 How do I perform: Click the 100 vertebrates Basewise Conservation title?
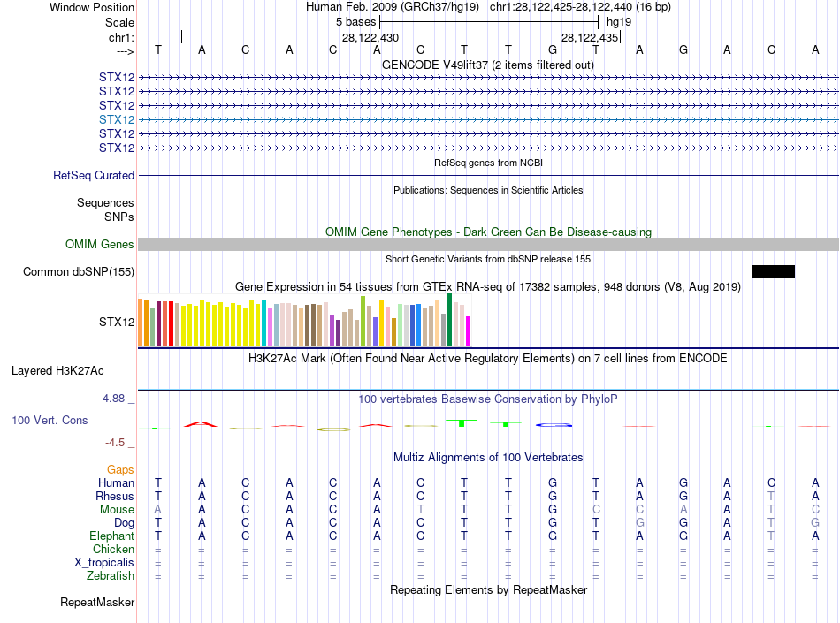488,399
